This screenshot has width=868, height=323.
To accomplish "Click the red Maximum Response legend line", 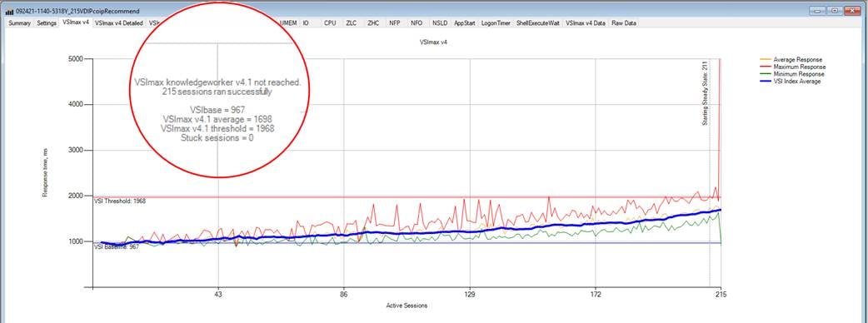I will click(765, 67).
